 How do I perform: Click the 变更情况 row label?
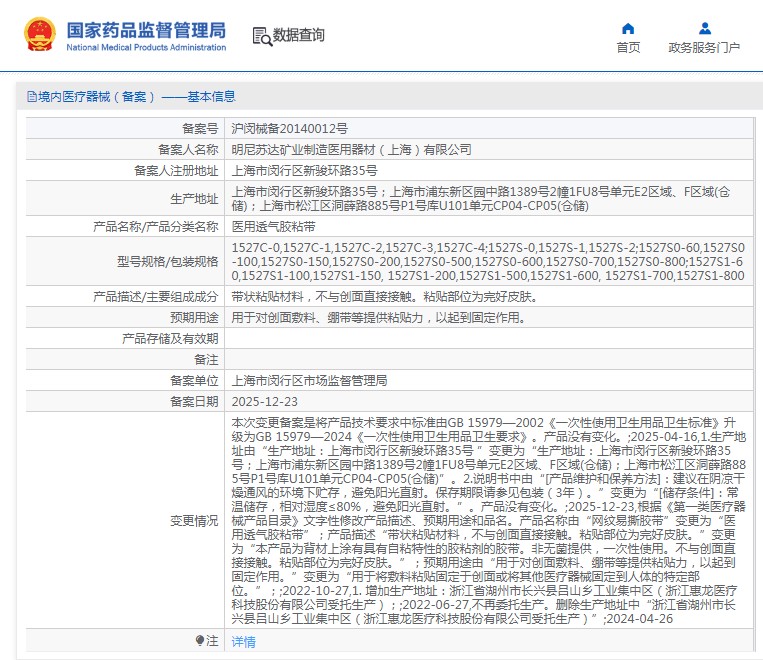194,520
